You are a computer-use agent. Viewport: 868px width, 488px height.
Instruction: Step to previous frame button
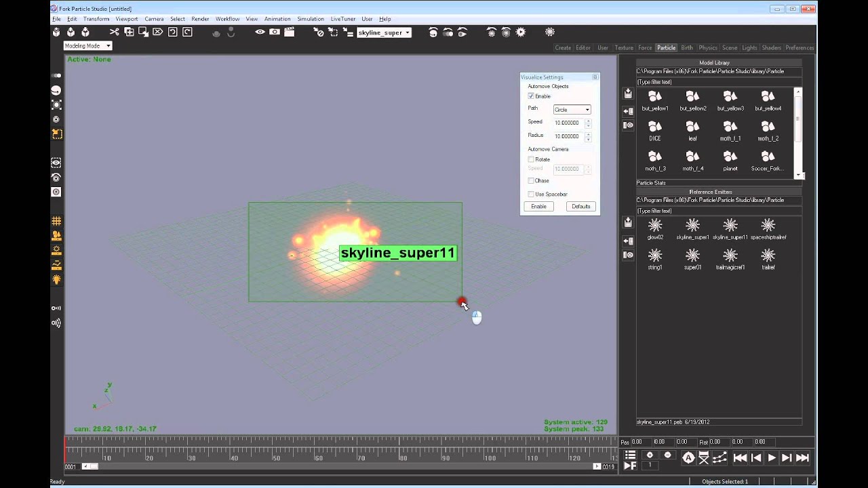click(756, 458)
